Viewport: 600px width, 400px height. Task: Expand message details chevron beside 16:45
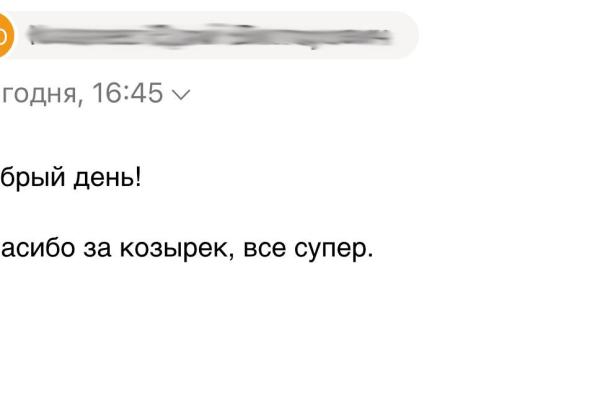point(181,95)
